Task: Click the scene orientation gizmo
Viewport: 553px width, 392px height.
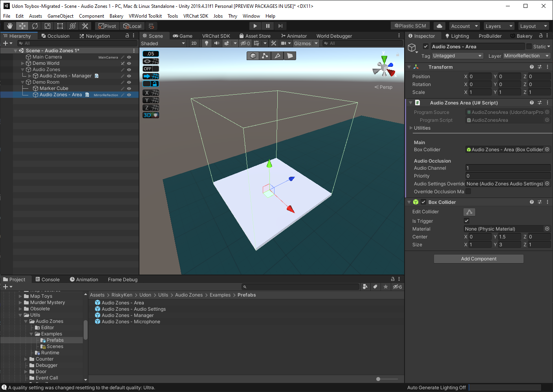Action: pos(384,68)
